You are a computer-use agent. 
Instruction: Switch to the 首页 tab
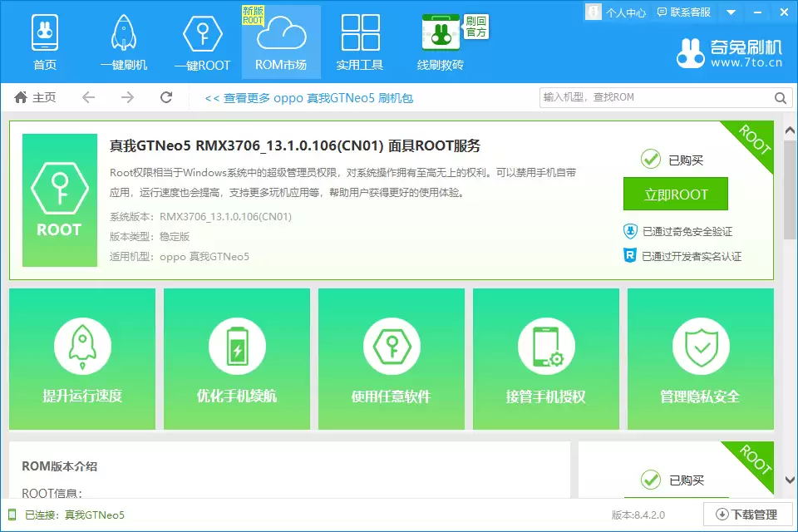click(x=45, y=32)
